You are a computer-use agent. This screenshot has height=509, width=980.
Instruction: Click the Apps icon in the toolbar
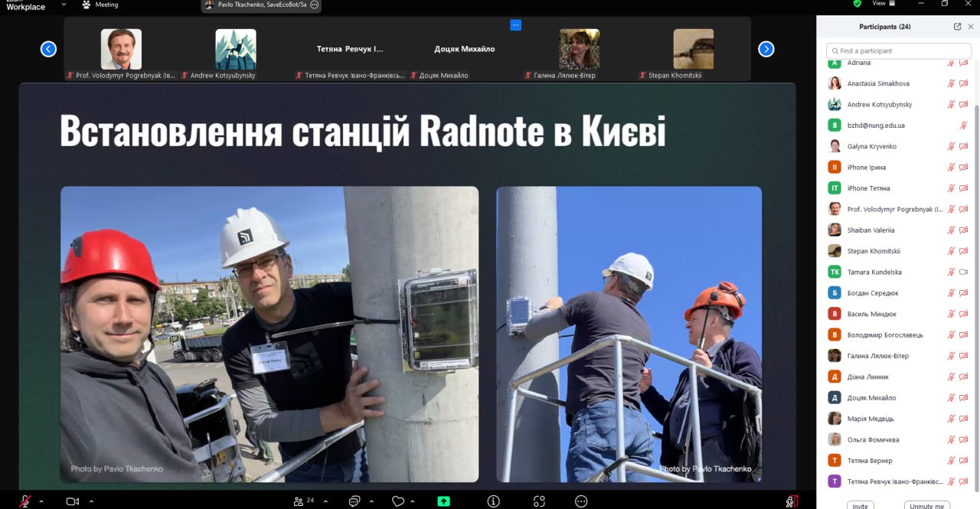point(540,501)
